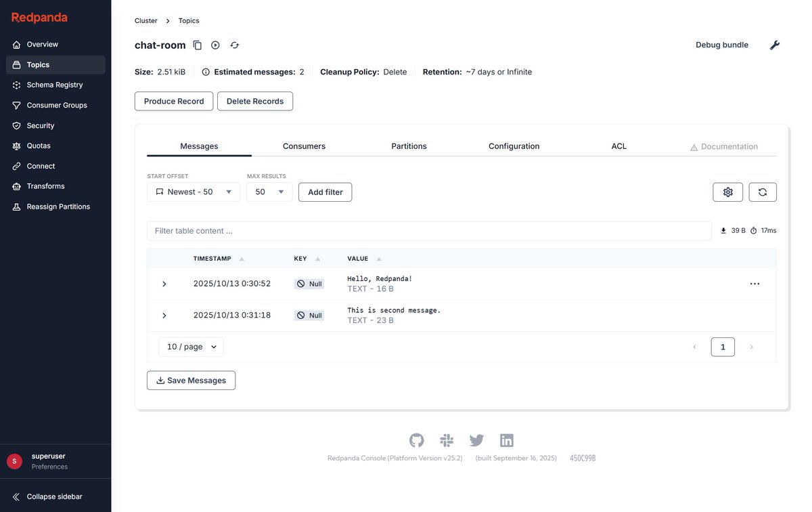Click the 2025/10/13 0:30:52 timestamp

point(232,284)
